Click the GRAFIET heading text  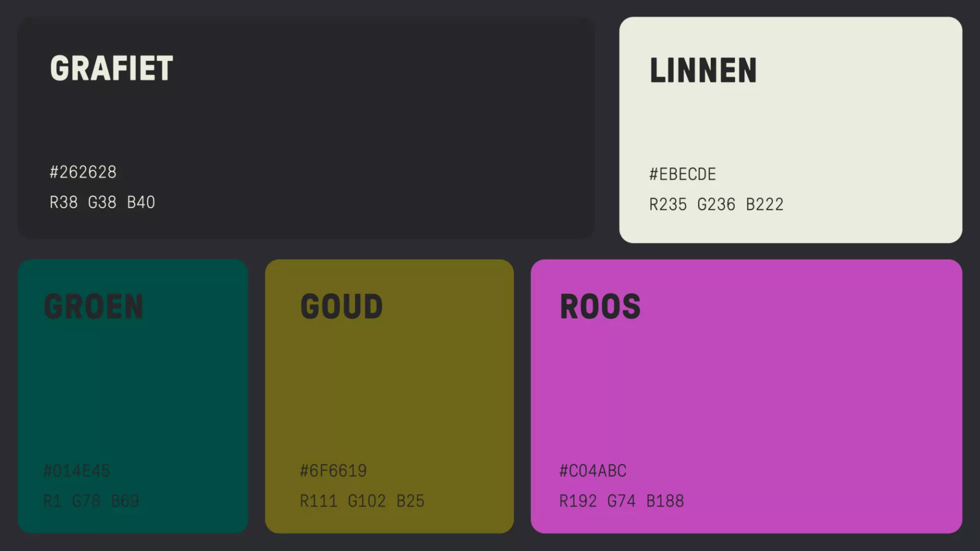click(111, 68)
